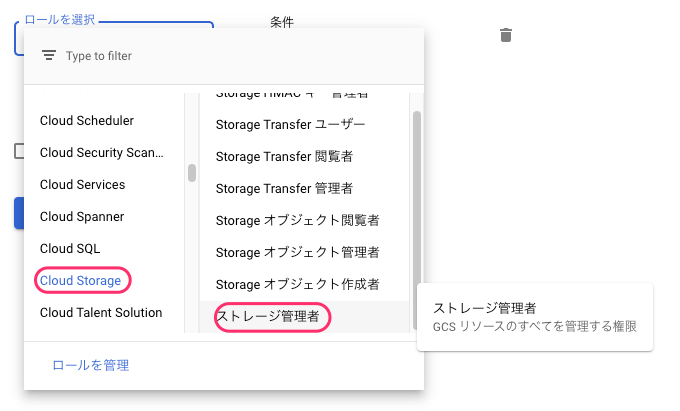680x411 pixels.
Task: Choose Storage オブジェクト管理者 role
Action: point(298,252)
